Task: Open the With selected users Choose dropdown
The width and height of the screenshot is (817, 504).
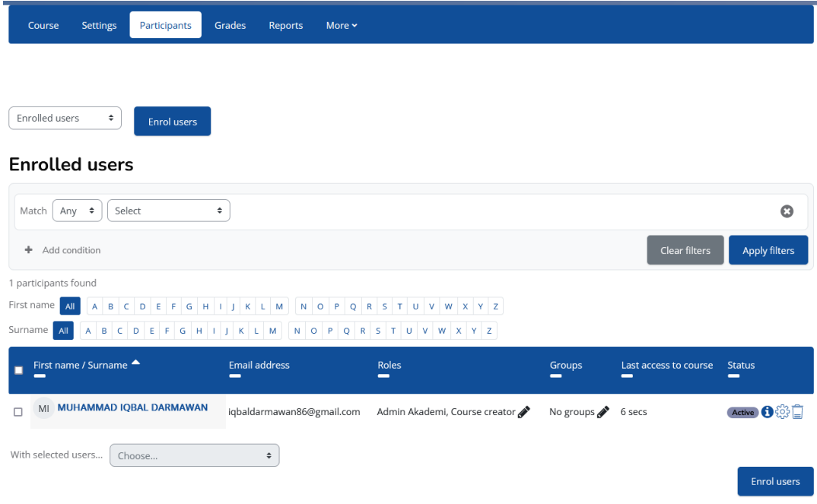Action: click(x=194, y=456)
